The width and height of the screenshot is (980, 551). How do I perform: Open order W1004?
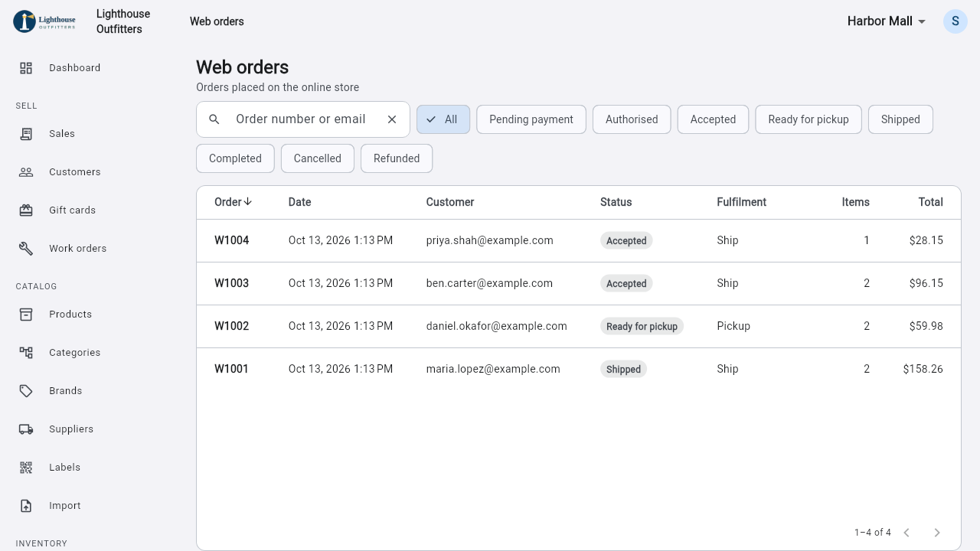point(578,240)
